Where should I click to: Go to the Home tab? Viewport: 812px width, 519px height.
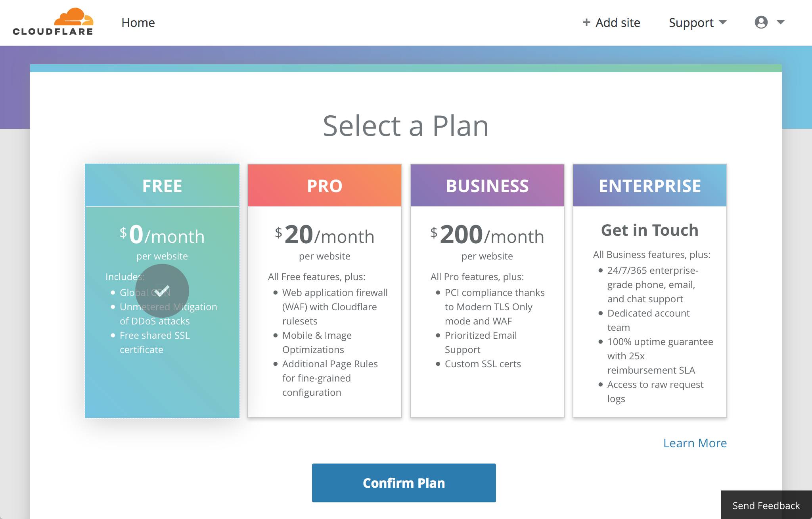click(x=138, y=23)
